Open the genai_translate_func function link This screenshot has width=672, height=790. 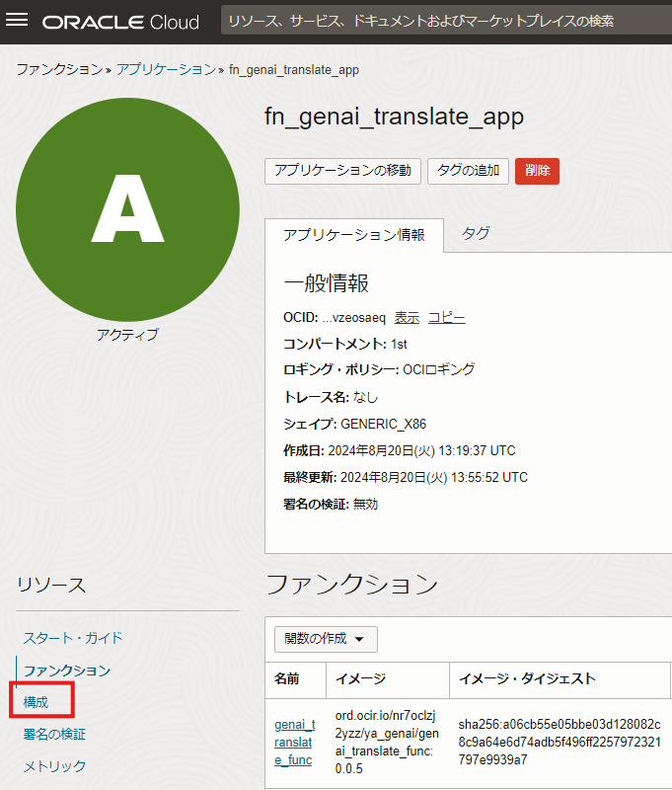(295, 743)
